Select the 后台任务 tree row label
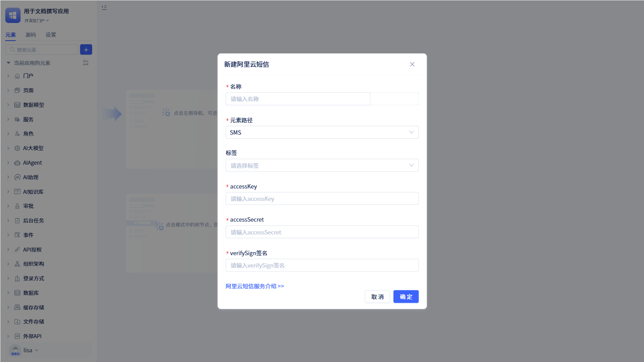This screenshot has width=644, height=362. tap(34, 221)
